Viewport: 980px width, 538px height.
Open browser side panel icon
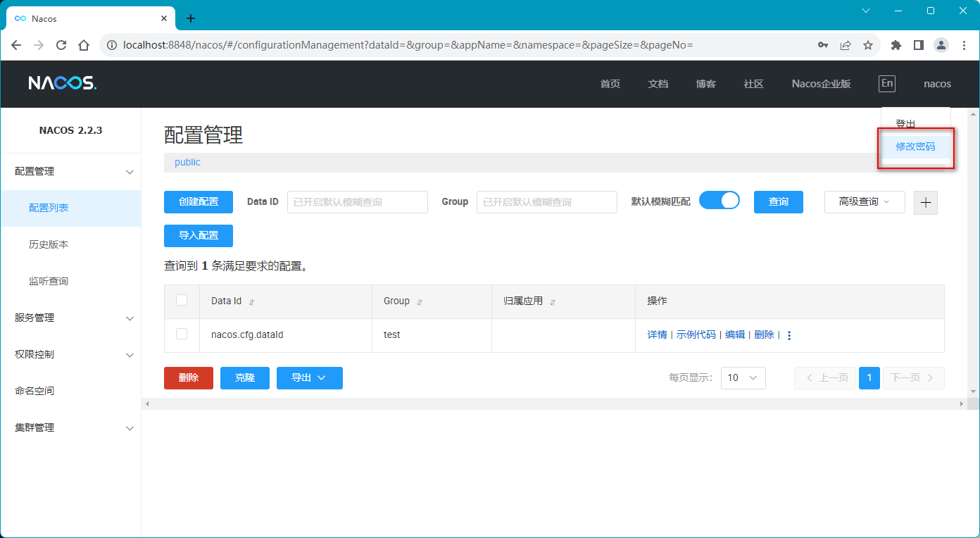[x=919, y=45]
